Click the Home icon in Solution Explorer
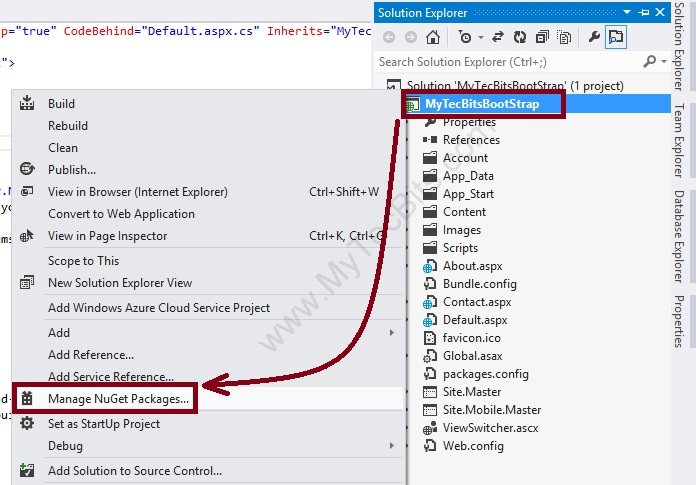696x485 pixels. coord(433,37)
